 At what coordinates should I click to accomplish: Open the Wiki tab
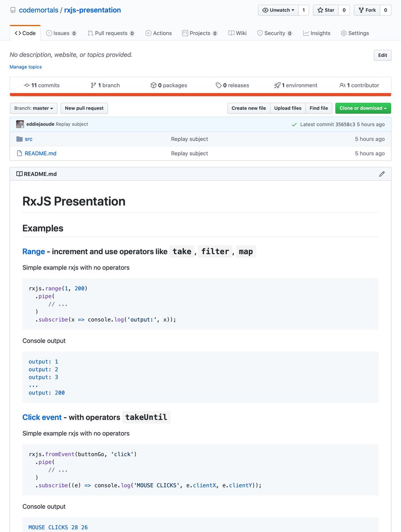pyautogui.click(x=237, y=33)
